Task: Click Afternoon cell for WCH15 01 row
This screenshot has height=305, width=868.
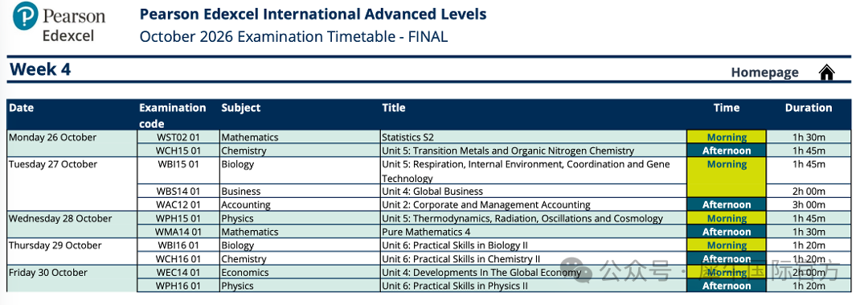Action: [x=727, y=150]
